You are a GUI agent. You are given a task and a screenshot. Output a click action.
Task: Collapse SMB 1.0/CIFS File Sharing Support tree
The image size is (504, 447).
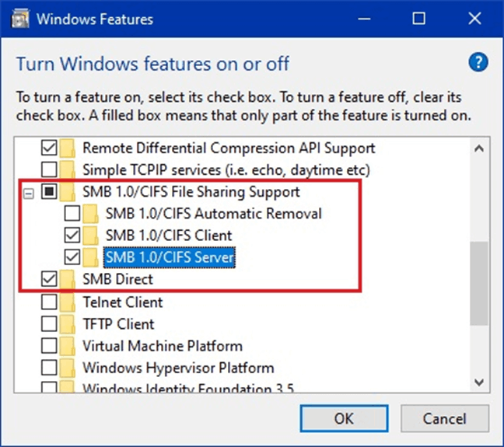[x=29, y=194]
